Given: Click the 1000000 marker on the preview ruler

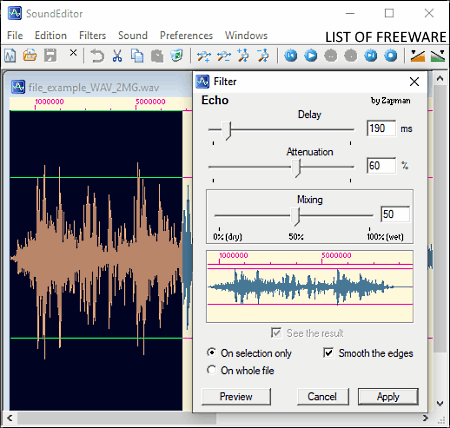Looking at the screenshot, I should 234,256.
